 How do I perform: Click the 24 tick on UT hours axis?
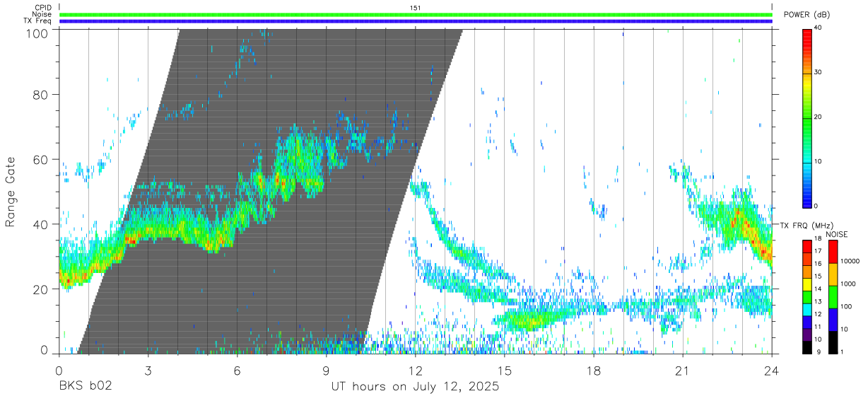point(772,371)
